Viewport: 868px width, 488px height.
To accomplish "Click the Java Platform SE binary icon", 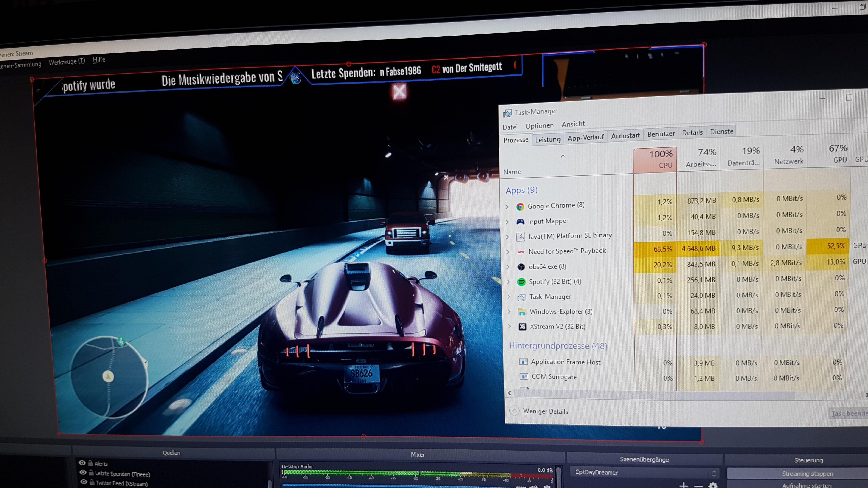I will click(x=521, y=237).
